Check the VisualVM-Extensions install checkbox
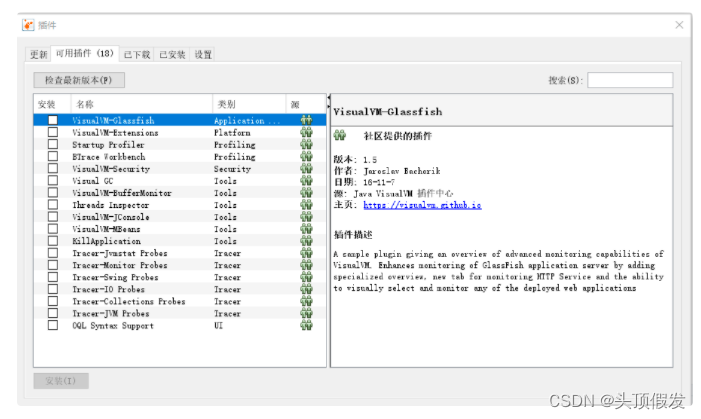The width and height of the screenshot is (701, 419). [53, 132]
